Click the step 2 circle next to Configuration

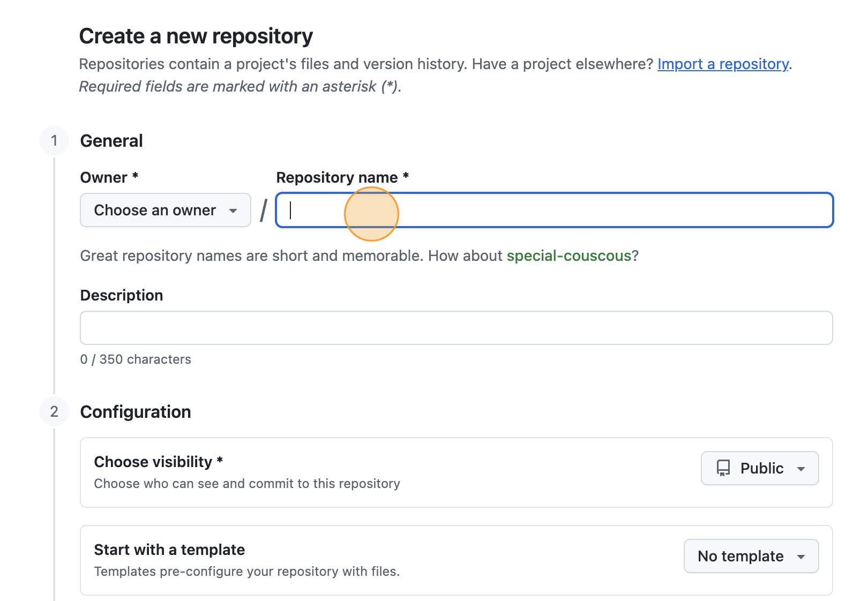54,411
